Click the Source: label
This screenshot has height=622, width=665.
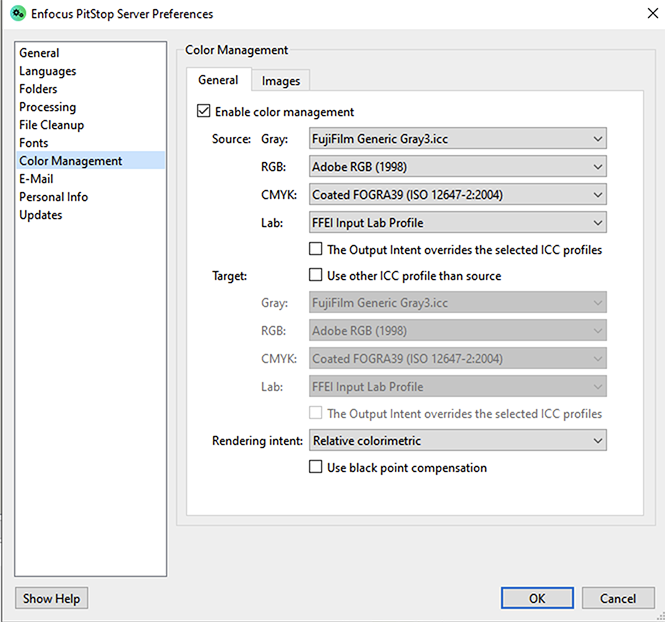232,139
